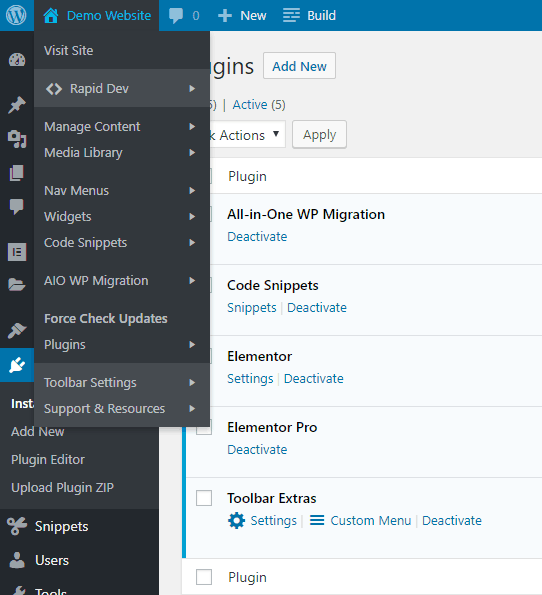Image resolution: width=542 pixels, height=595 pixels.
Task: Open the Manage Content menu entry
Action: point(92,127)
